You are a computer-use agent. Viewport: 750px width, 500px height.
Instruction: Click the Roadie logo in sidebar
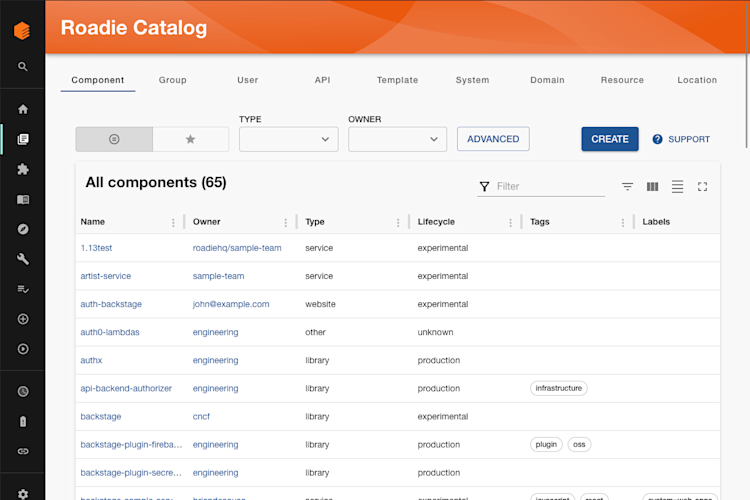click(x=22, y=31)
